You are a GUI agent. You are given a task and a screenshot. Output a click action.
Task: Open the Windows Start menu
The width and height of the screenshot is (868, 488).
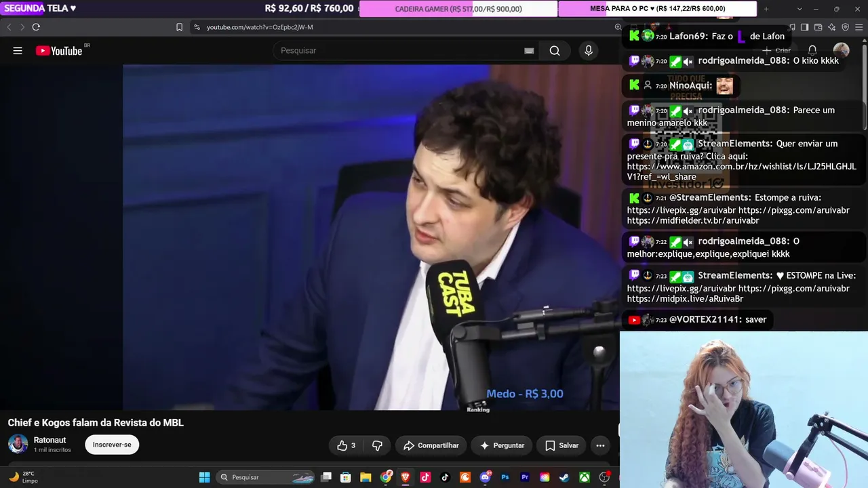[204, 477]
